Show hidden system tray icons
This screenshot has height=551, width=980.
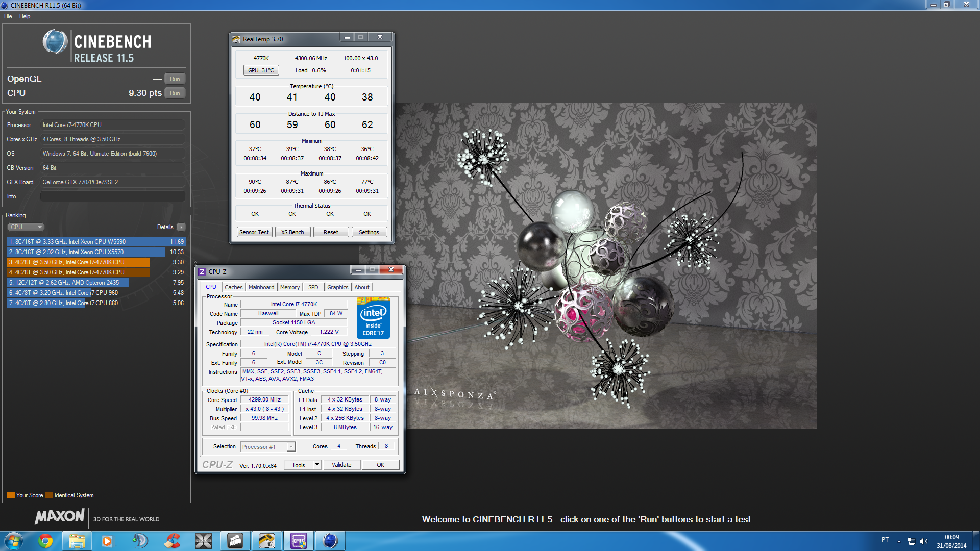(x=899, y=541)
